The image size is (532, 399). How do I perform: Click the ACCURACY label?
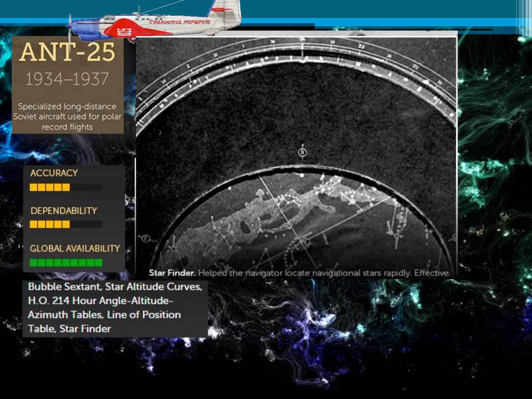pyautogui.click(x=54, y=173)
